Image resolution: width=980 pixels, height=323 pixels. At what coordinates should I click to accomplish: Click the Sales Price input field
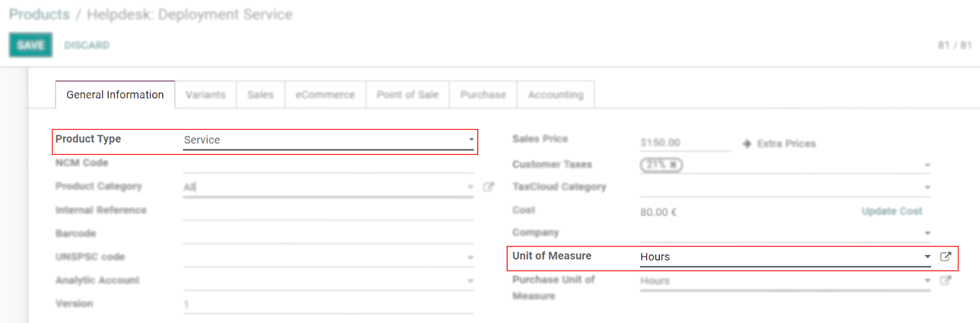click(x=684, y=143)
